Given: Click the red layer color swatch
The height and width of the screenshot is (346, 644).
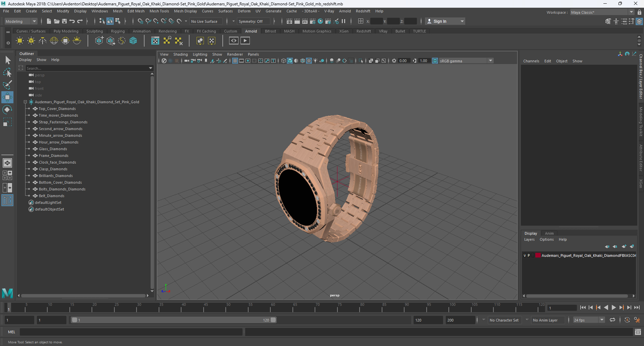Looking at the screenshot, I should (538, 255).
